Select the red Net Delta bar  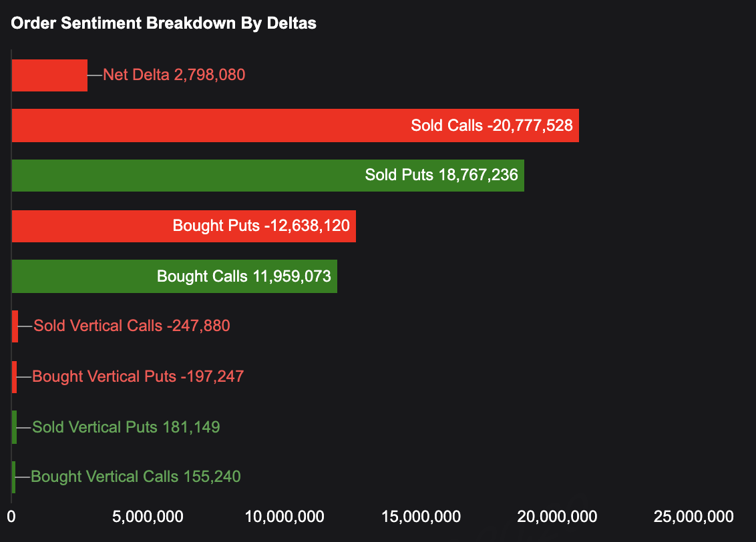(x=49, y=75)
